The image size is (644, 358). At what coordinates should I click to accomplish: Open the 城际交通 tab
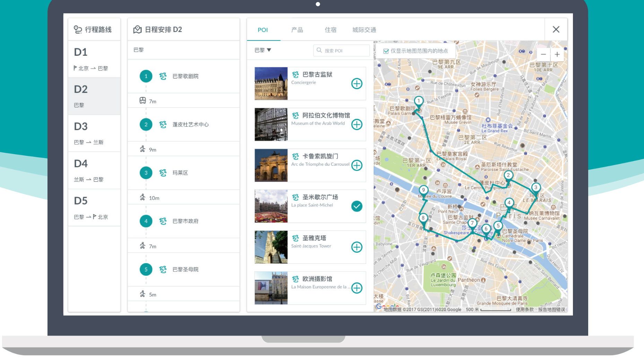(364, 30)
